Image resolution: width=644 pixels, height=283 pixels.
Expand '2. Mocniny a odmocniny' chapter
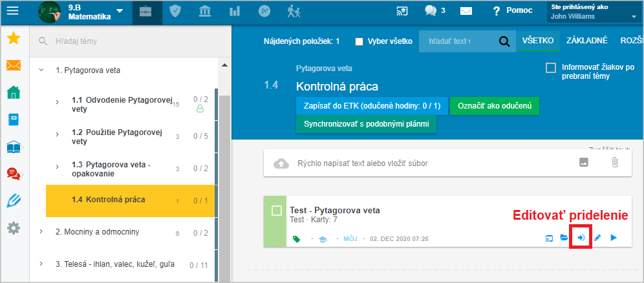point(41,231)
